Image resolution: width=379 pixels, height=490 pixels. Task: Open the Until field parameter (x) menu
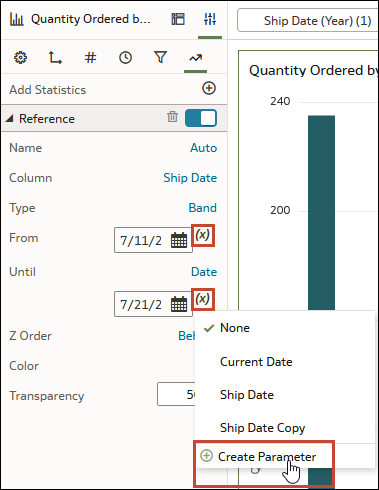pyautogui.click(x=203, y=299)
